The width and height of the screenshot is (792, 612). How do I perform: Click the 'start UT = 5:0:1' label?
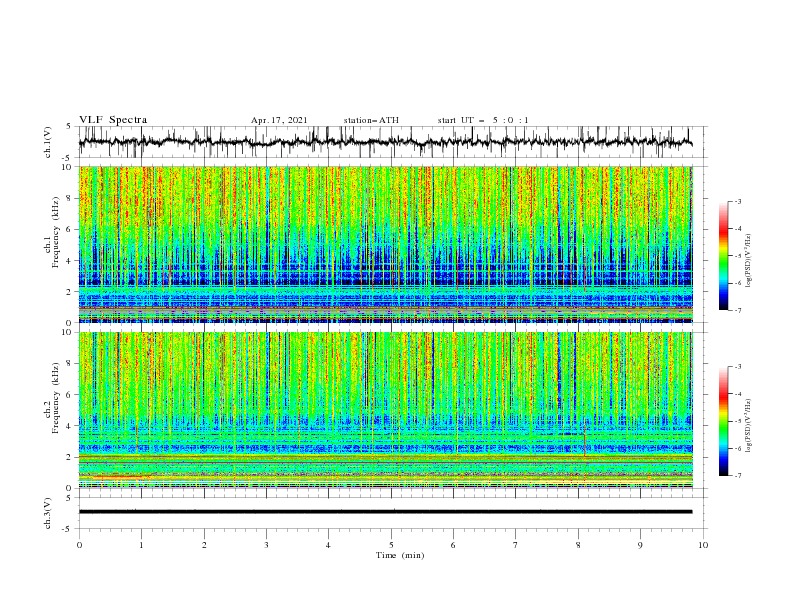point(483,120)
